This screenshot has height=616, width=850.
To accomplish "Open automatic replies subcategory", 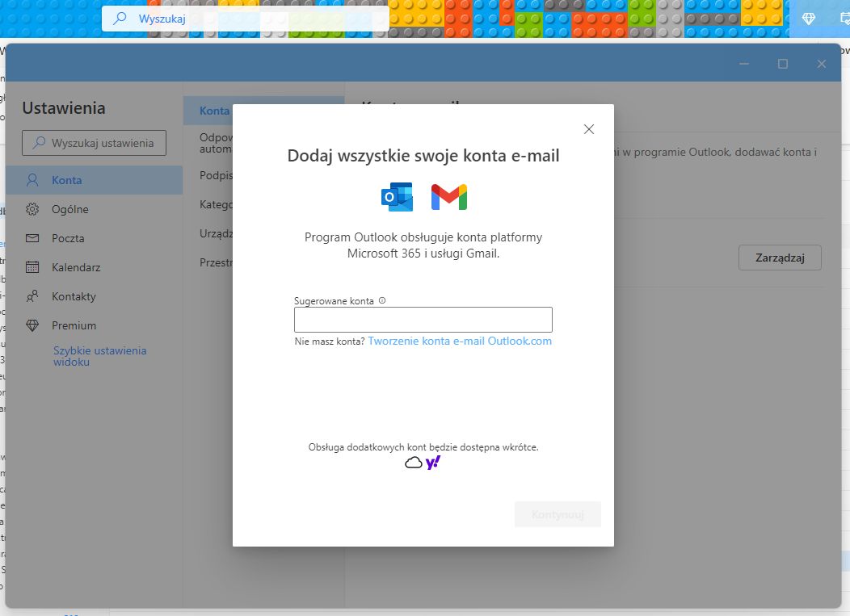I will [216, 143].
